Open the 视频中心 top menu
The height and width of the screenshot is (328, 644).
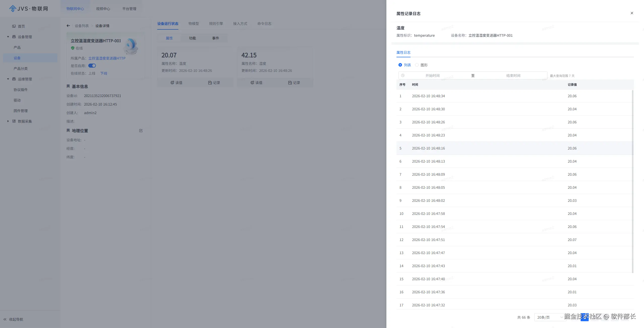[103, 9]
